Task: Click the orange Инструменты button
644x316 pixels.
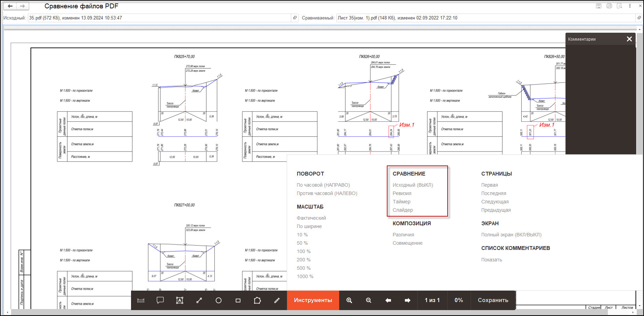Action: point(313,300)
